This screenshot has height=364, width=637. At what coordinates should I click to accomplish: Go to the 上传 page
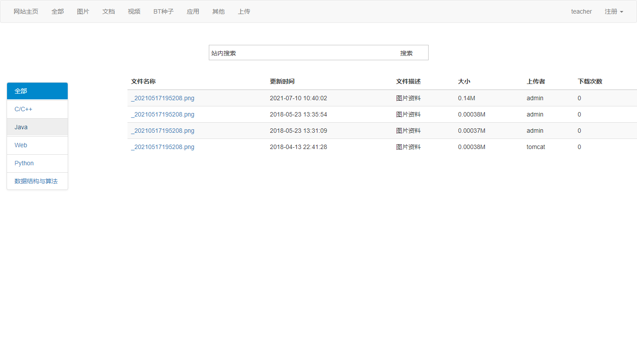click(x=244, y=11)
